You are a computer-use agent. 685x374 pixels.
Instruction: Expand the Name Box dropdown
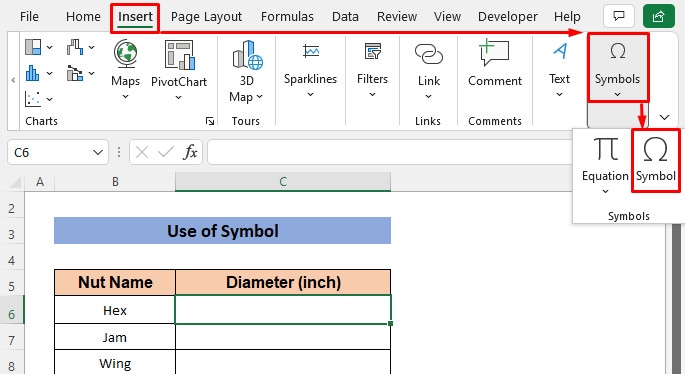[98, 152]
